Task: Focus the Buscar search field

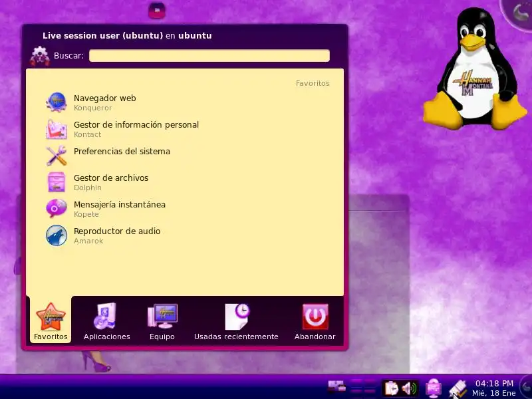Action: (x=209, y=56)
